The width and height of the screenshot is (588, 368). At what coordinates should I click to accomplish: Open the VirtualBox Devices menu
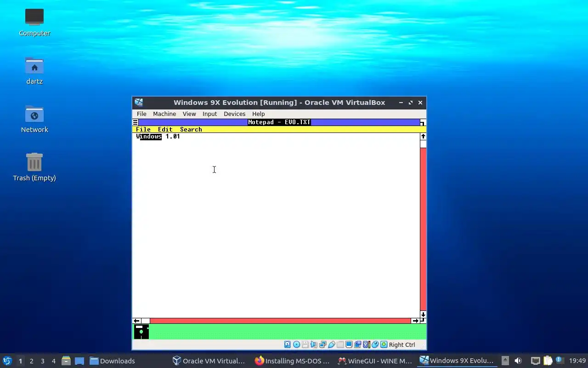pos(234,114)
